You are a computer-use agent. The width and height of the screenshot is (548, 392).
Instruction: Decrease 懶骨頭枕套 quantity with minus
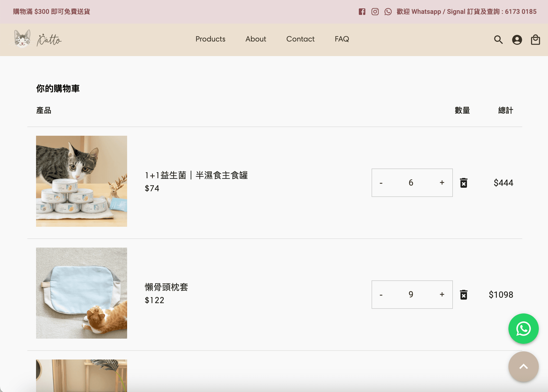(x=381, y=295)
